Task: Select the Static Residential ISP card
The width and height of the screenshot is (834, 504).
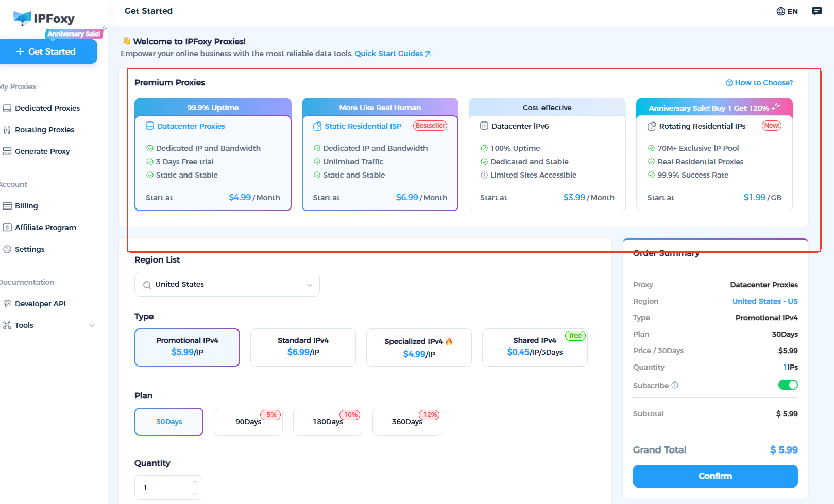Action: (380, 154)
